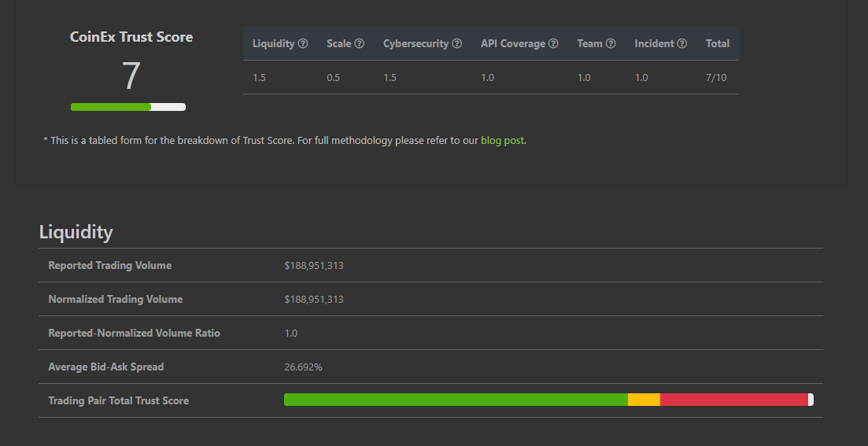This screenshot has height=446, width=868.
Task: Click the 1.0 volume ratio value
Action: tap(290, 333)
